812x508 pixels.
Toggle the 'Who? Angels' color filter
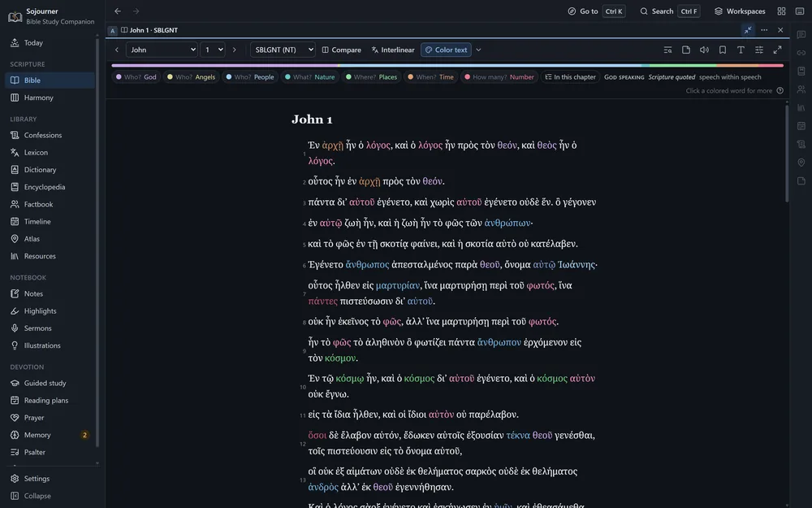click(x=191, y=77)
